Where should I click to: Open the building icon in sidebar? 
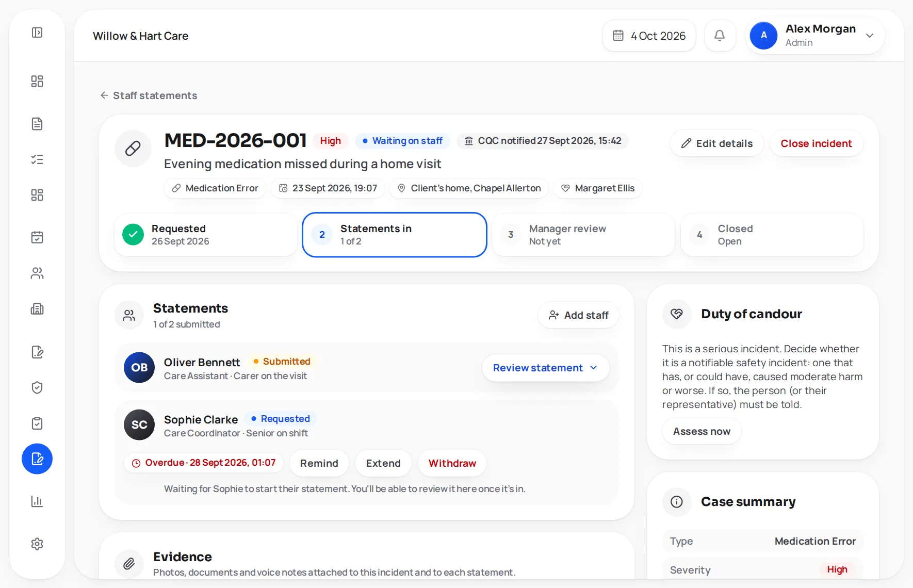pyautogui.click(x=37, y=309)
